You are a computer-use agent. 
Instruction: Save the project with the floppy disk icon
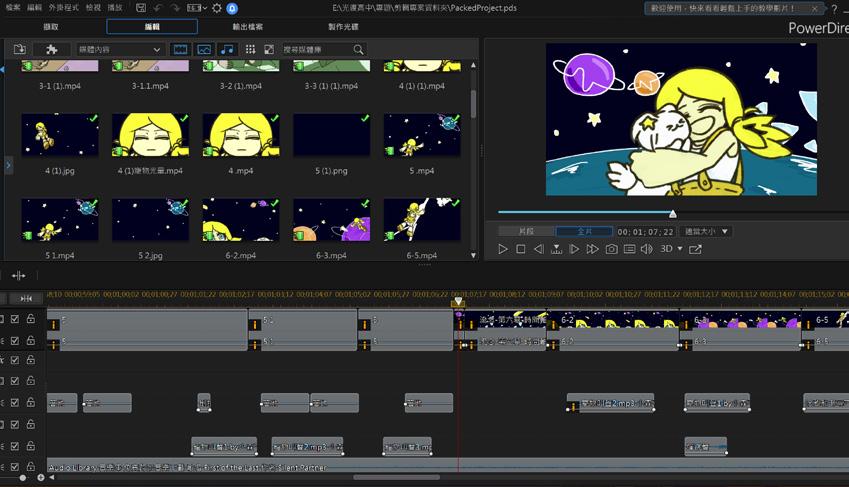click(x=141, y=8)
